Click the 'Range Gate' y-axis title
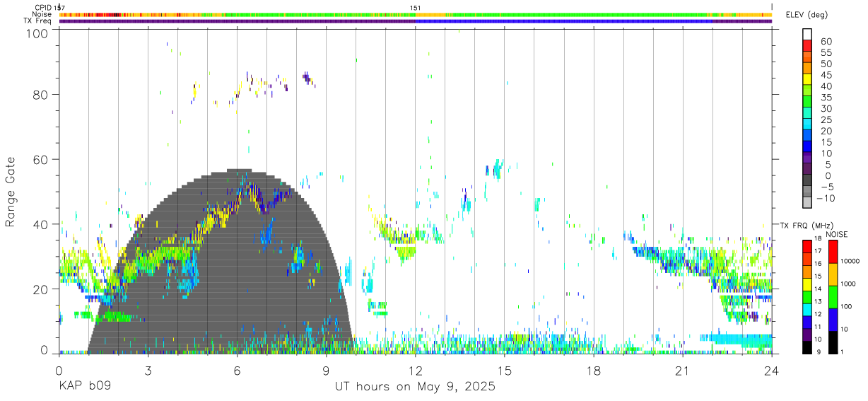Screen dimensions: 868x401 (x=11, y=191)
